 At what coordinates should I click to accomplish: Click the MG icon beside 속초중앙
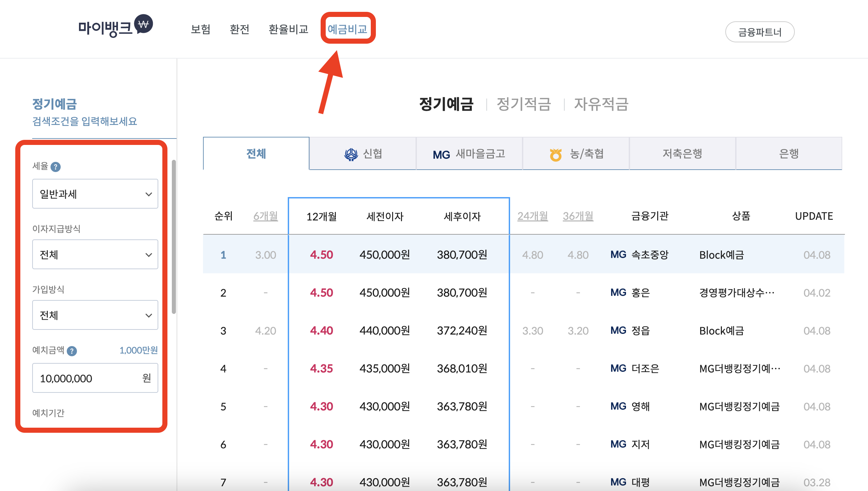(x=618, y=255)
